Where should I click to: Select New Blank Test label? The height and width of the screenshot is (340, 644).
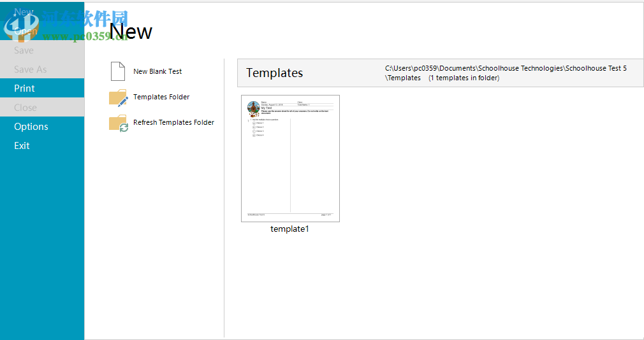(157, 71)
